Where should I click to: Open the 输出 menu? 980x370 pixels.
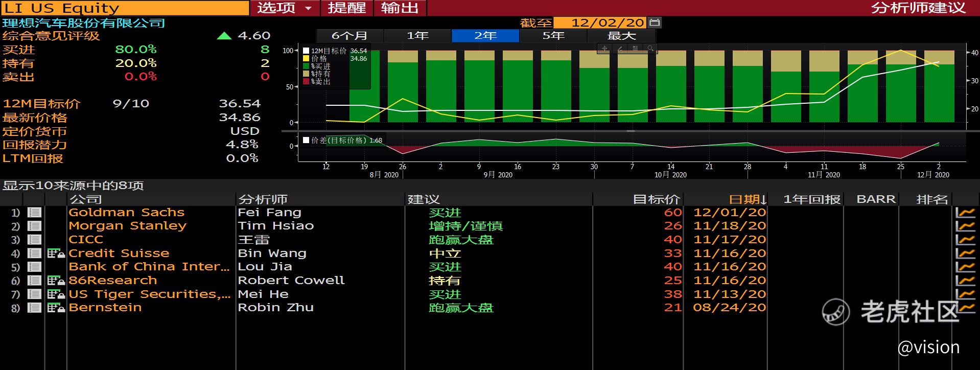pyautogui.click(x=400, y=8)
